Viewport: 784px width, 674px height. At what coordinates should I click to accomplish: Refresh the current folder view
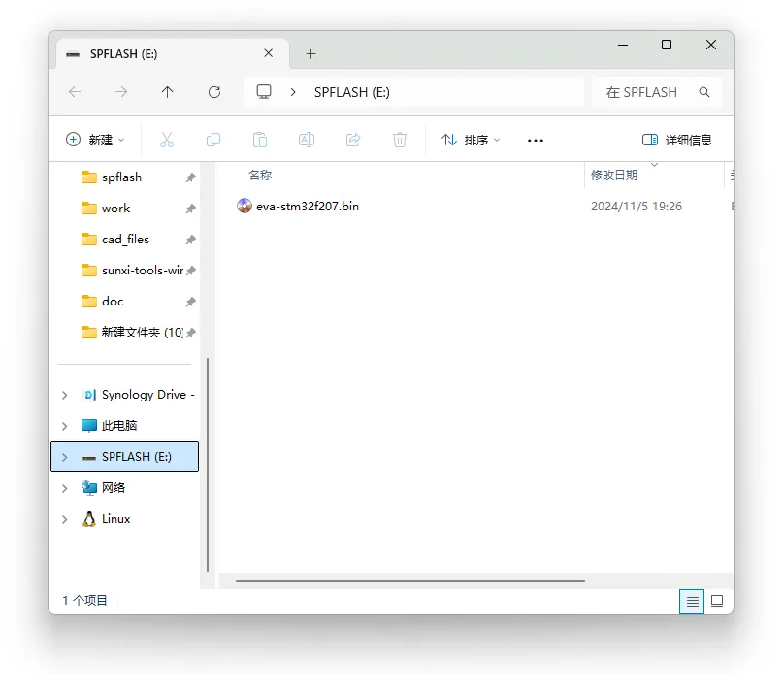pos(214,92)
